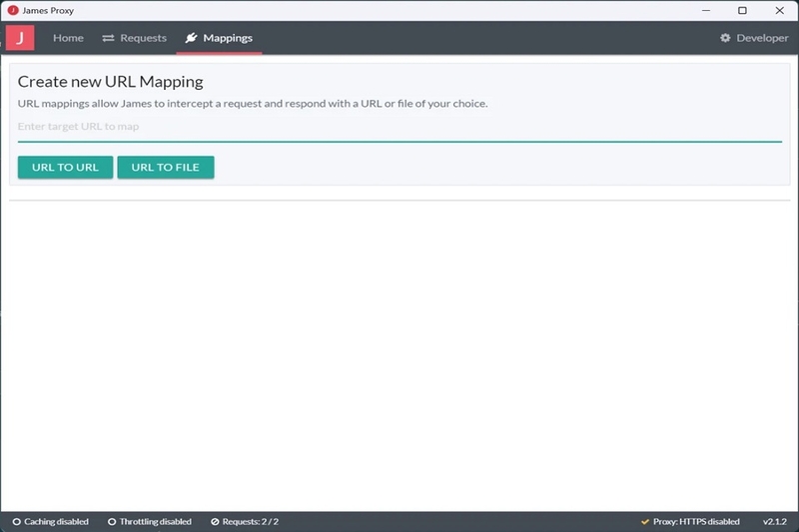Maximize the James Proxy window

point(742,10)
